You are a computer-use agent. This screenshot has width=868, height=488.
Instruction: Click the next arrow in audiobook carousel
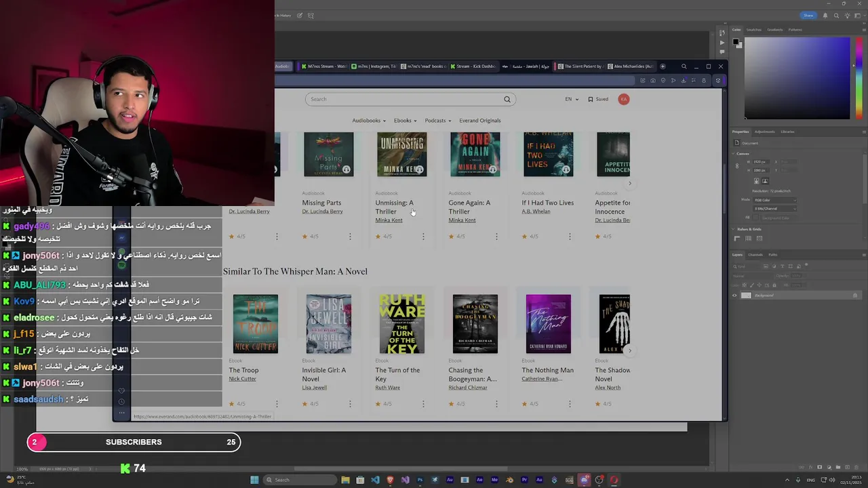pyautogui.click(x=629, y=183)
